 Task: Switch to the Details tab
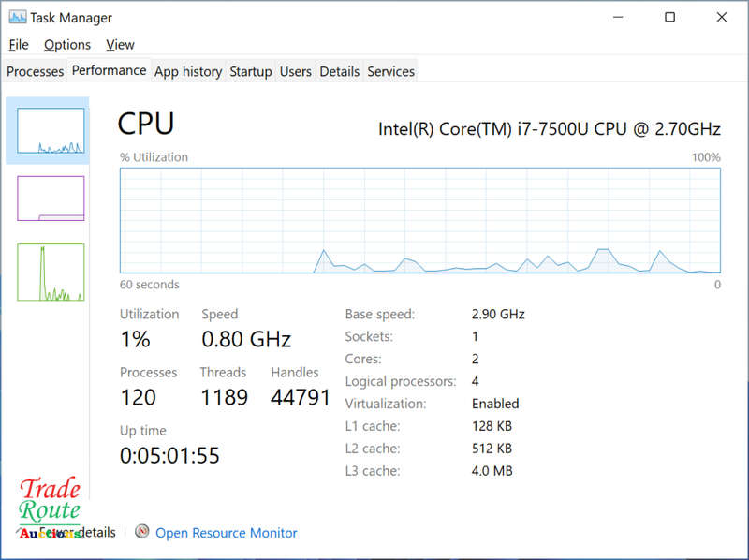pos(339,71)
